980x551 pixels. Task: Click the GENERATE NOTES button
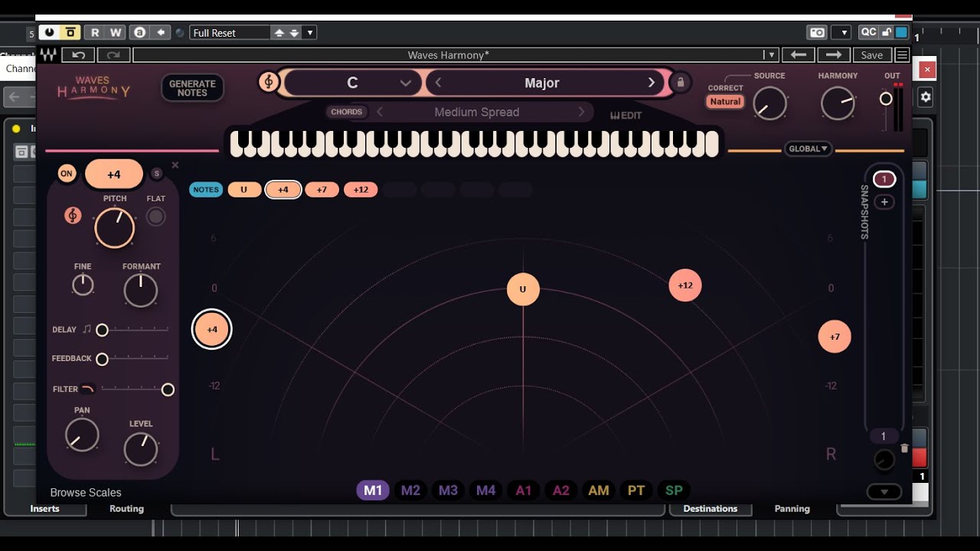(192, 88)
